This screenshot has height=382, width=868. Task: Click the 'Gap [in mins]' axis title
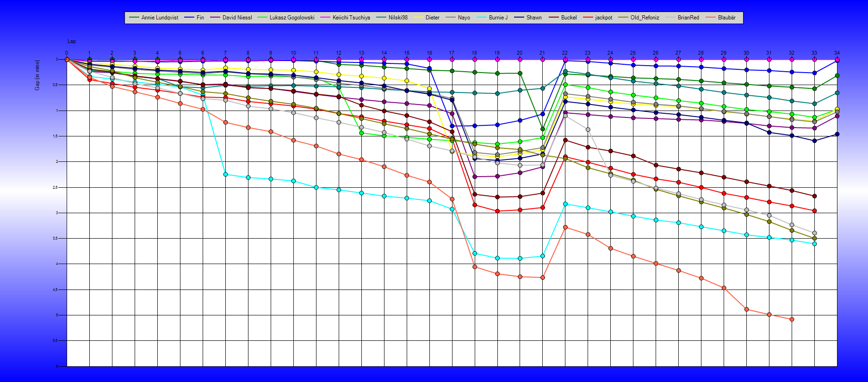tap(37, 75)
